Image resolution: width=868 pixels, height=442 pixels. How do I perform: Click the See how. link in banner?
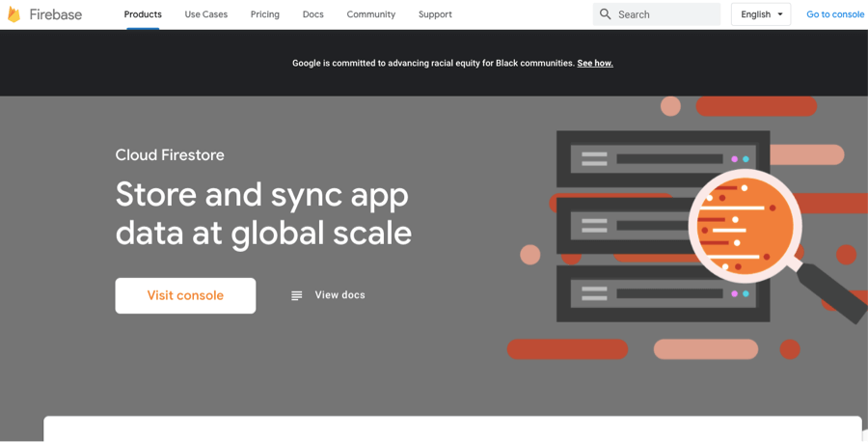(x=595, y=63)
